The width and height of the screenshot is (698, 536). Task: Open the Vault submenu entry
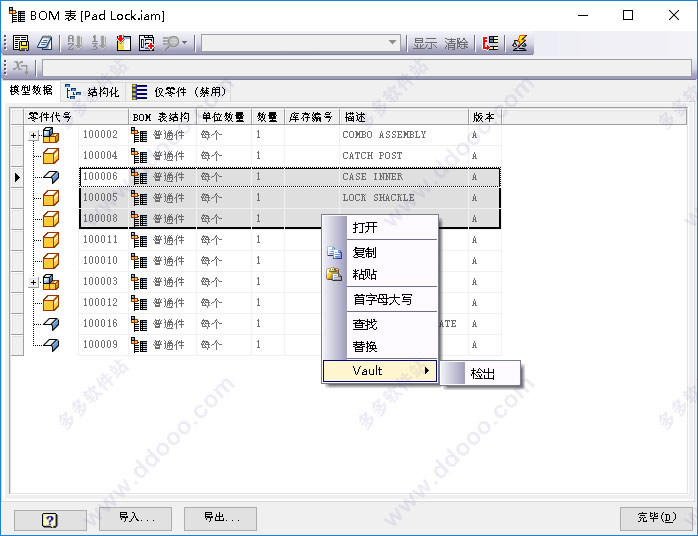380,371
